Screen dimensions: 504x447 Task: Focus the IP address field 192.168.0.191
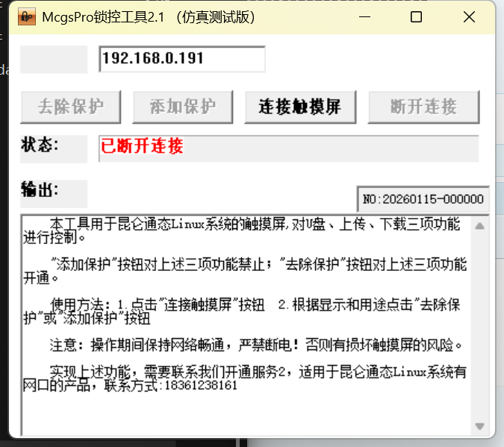[x=181, y=59]
